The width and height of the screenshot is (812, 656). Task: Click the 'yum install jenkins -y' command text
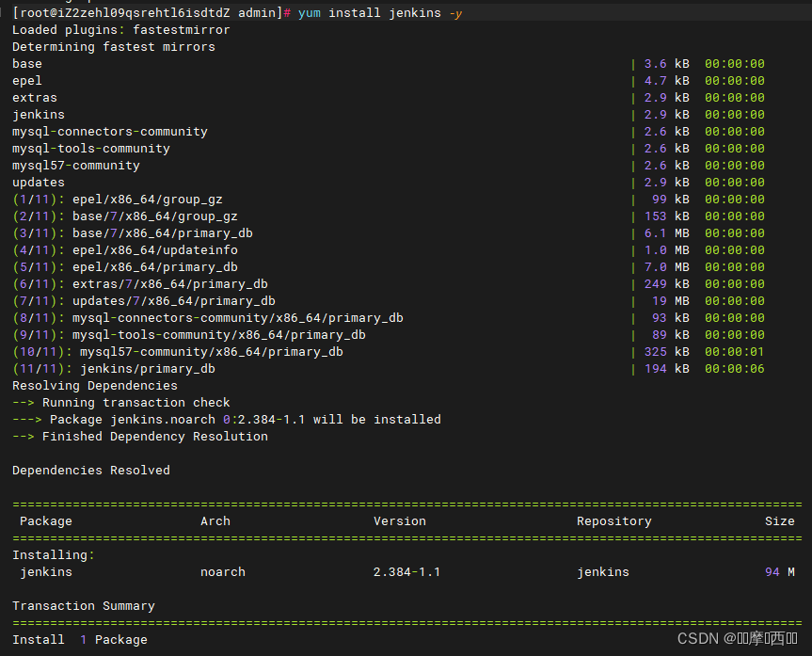coord(380,13)
